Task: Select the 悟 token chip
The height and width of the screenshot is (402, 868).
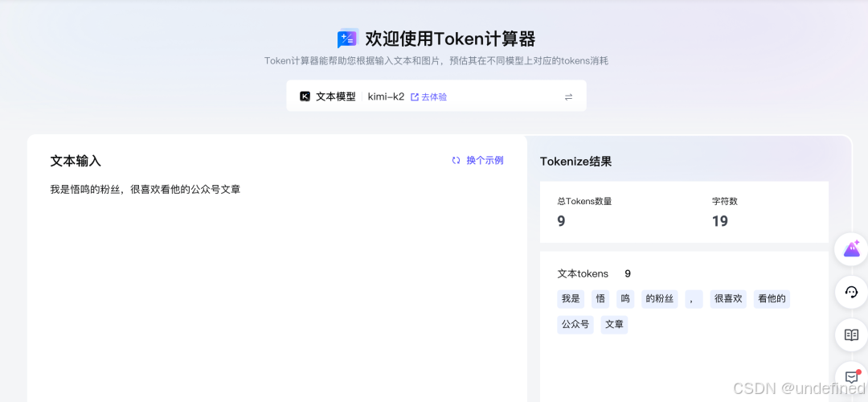Action: click(600, 299)
